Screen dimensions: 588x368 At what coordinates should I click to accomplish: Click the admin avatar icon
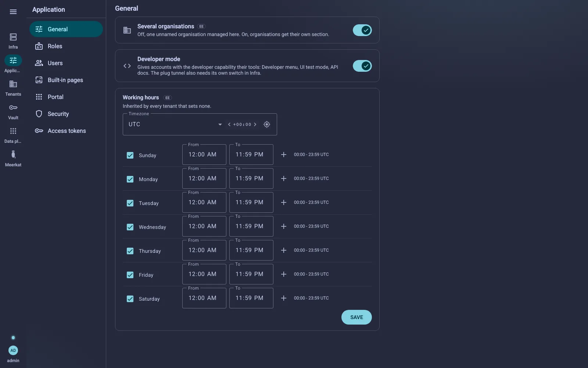(x=13, y=350)
